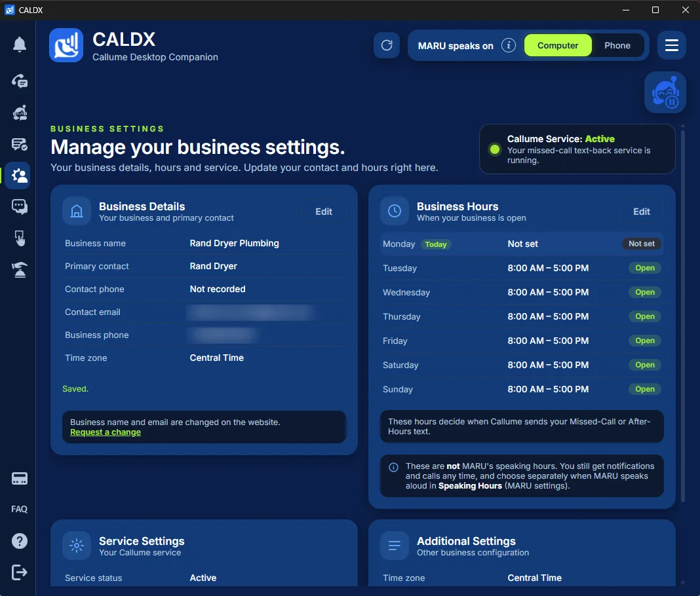Click the Business Hours clock icon
Screen dimensions: 700x596
pyautogui.click(x=394, y=211)
